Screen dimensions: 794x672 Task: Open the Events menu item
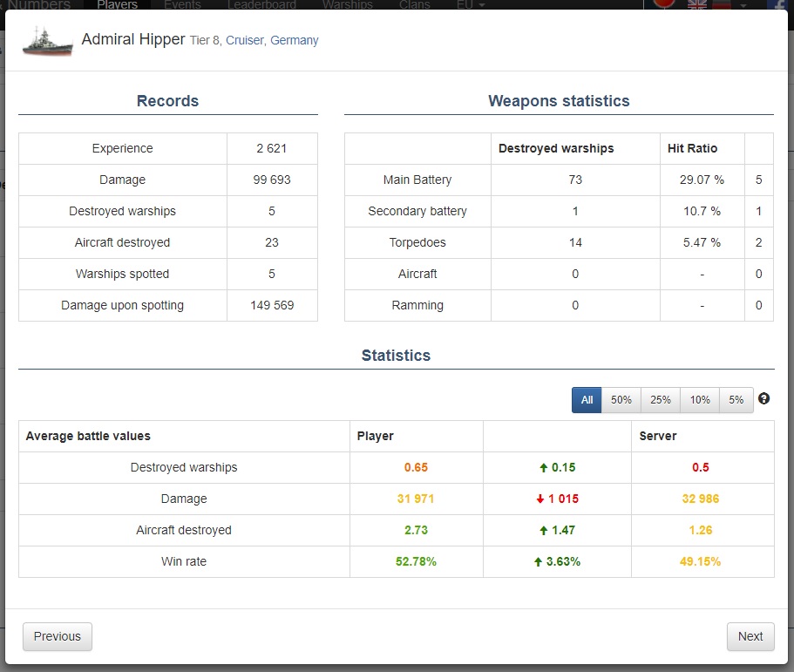182,4
